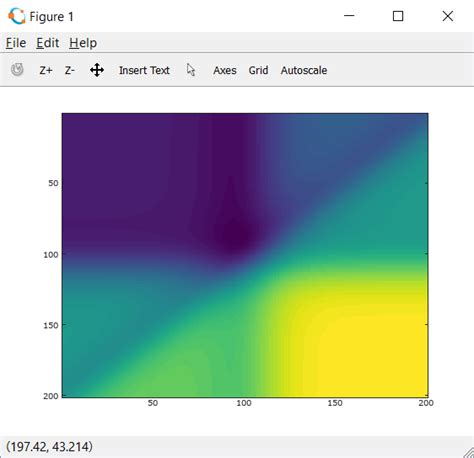Select the Z+ zoom in tool
Image resolution: width=474 pixels, height=458 pixels.
point(46,70)
